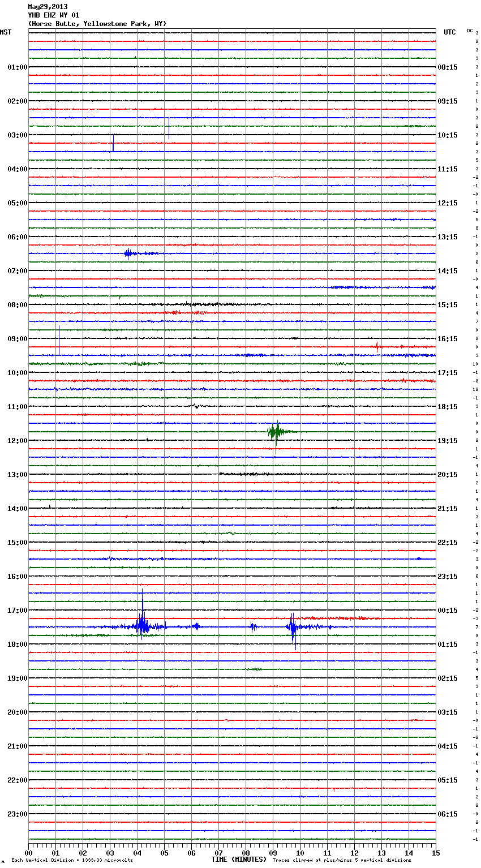Click the 08:15 UTC time label
Viewport: 481px width, 868px height.
coord(448,67)
